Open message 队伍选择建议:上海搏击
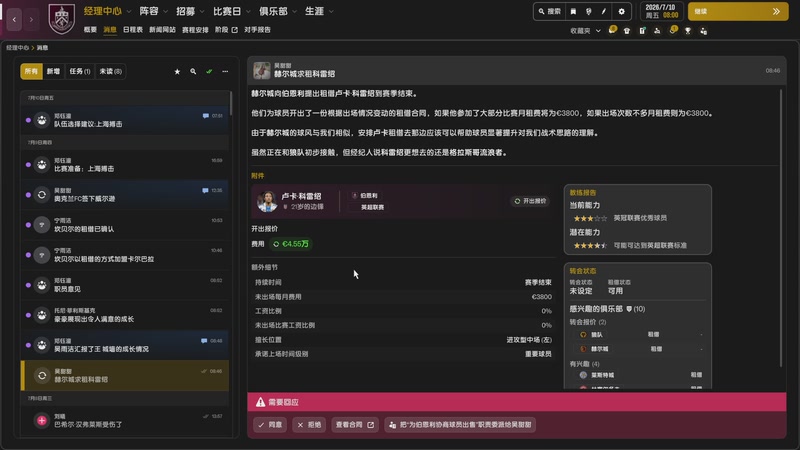 coord(124,120)
